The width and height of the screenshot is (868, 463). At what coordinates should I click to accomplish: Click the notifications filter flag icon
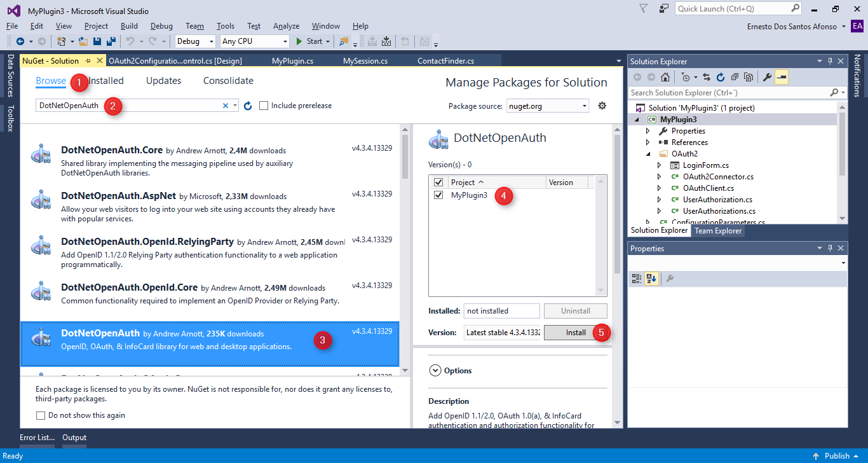[x=644, y=8]
